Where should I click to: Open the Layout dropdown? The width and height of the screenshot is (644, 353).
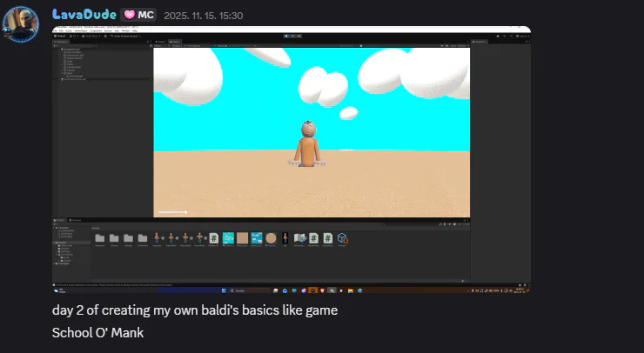click(x=522, y=37)
